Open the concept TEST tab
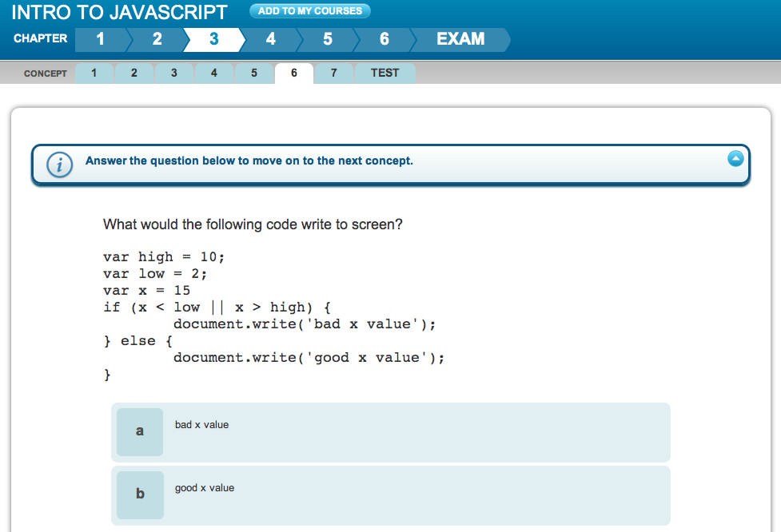781x532 pixels. pyautogui.click(x=385, y=73)
